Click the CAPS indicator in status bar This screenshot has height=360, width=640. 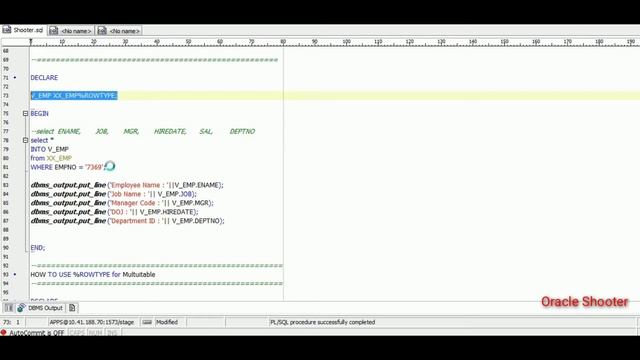point(77,333)
